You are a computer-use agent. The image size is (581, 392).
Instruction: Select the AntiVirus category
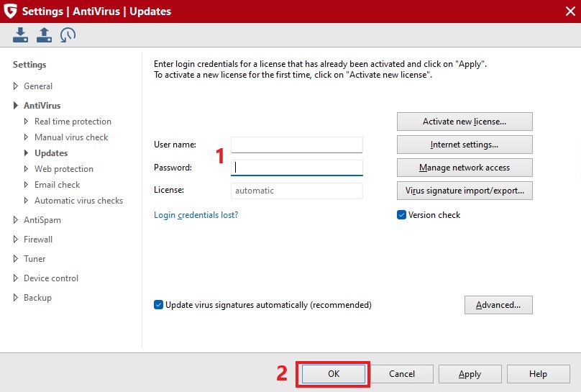click(x=42, y=105)
